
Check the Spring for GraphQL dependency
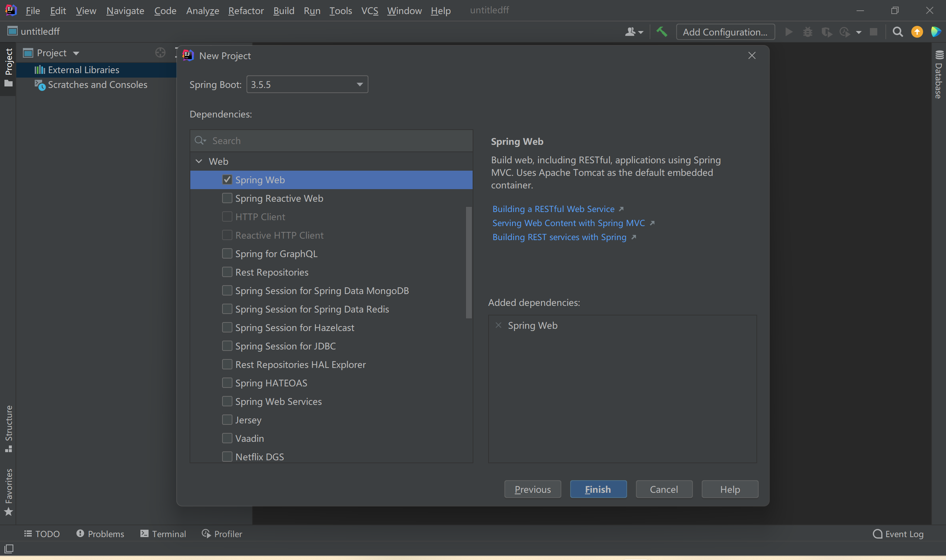click(x=227, y=253)
